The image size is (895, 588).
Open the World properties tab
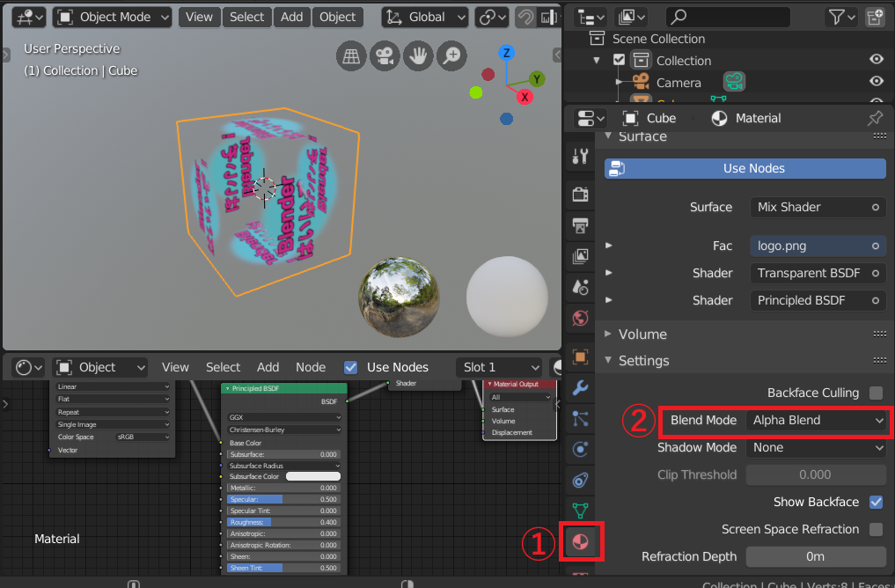[580, 318]
